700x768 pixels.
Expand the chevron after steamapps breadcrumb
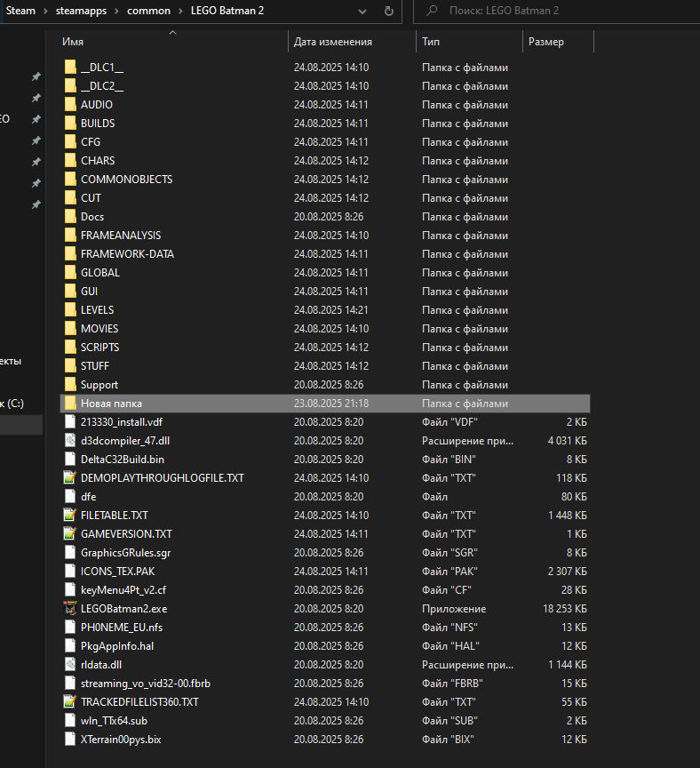[x=116, y=11]
